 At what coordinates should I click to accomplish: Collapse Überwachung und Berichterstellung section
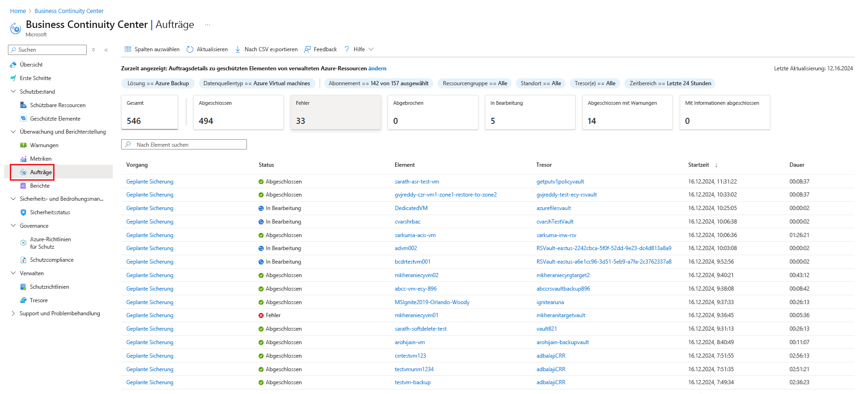click(x=13, y=132)
